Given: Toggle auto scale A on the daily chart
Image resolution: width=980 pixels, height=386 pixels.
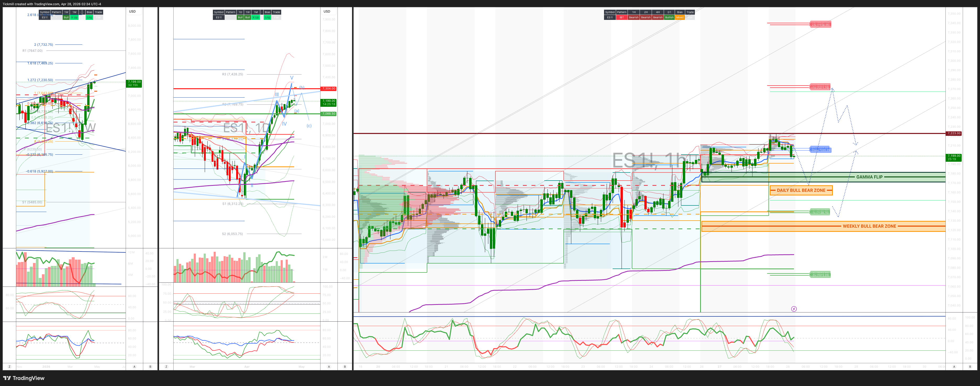Looking at the screenshot, I should tap(329, 367).
